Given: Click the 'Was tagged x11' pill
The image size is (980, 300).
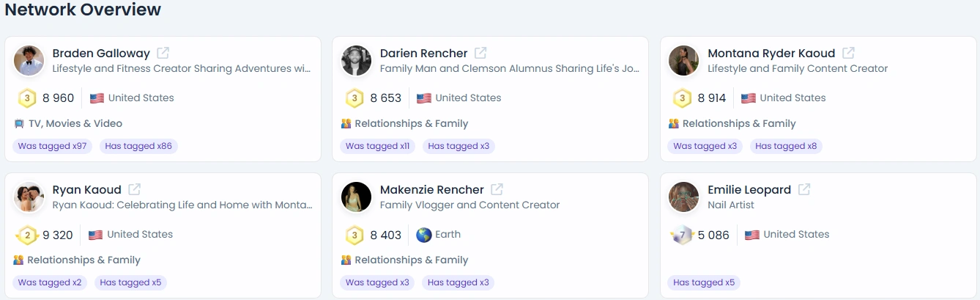Looking at the screenshot, I should [x=377, y=146].
